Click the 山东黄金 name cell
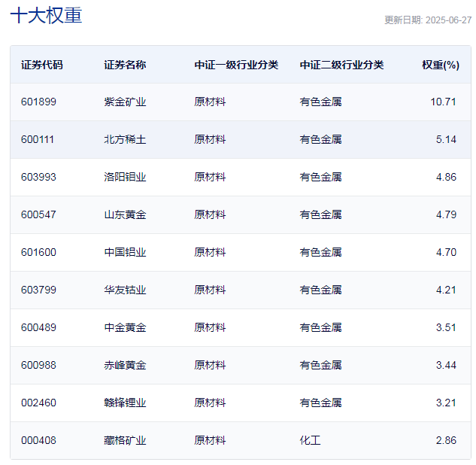The height and width of the screenshot is (465, 476). [x=125, y=214]
